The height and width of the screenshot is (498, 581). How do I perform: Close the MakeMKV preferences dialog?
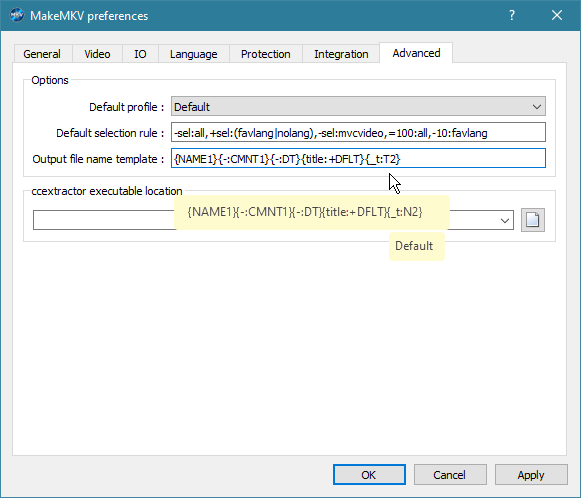coord(557,15)
